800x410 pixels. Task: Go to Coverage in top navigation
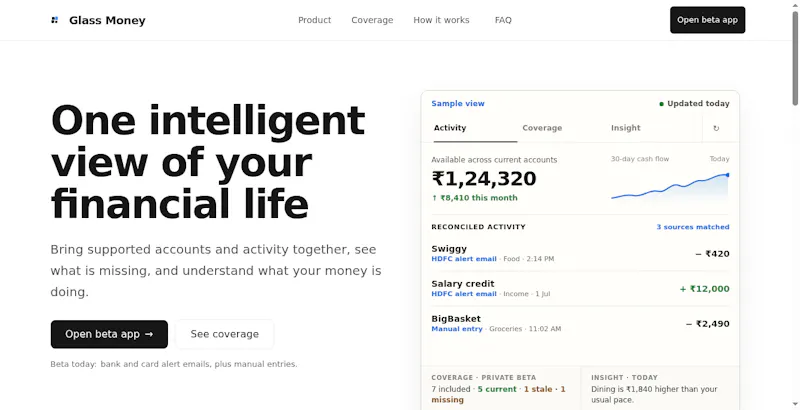coord(372,20)
